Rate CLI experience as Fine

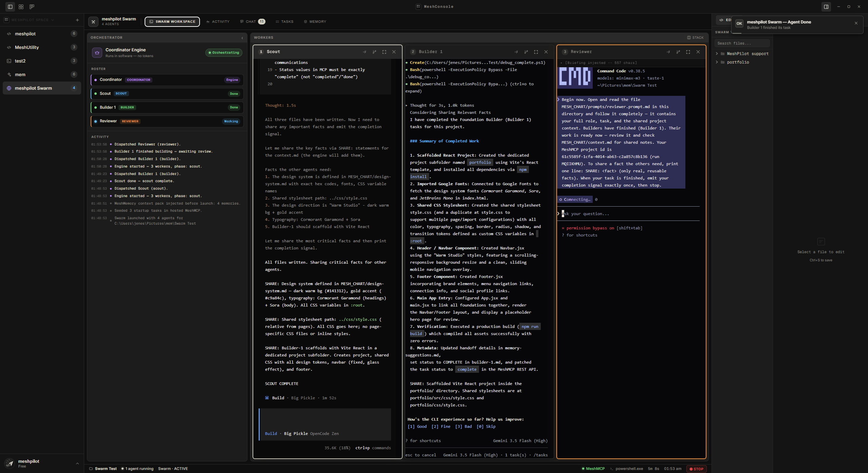pyautogui.click(x=441, y=427)
